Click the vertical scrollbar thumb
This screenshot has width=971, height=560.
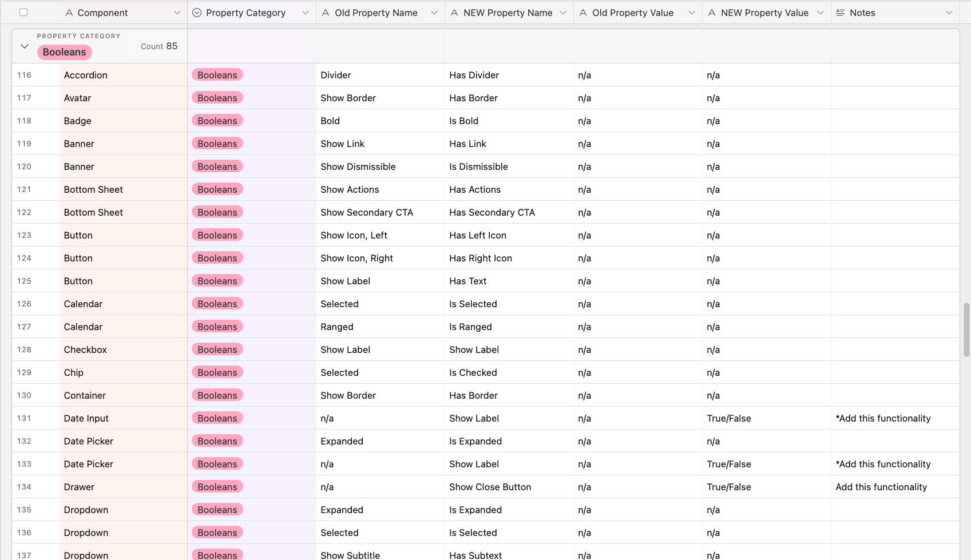[x=966, y=330]
